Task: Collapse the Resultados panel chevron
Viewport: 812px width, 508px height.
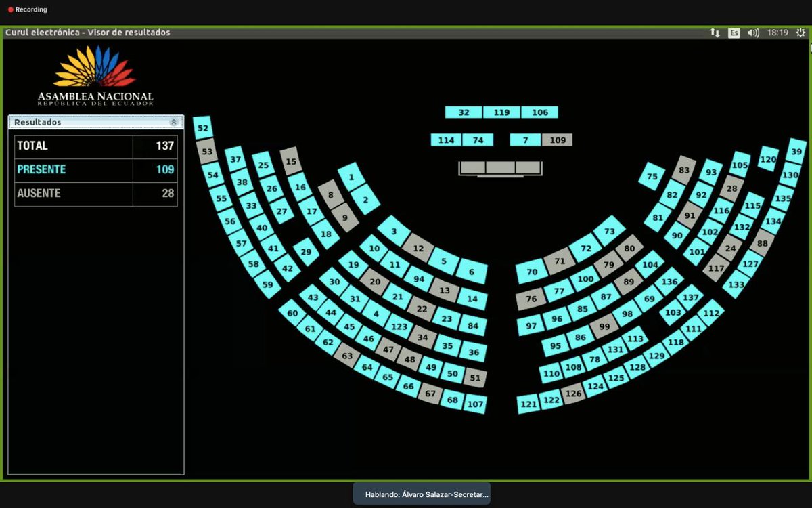Action: (174, 122)
